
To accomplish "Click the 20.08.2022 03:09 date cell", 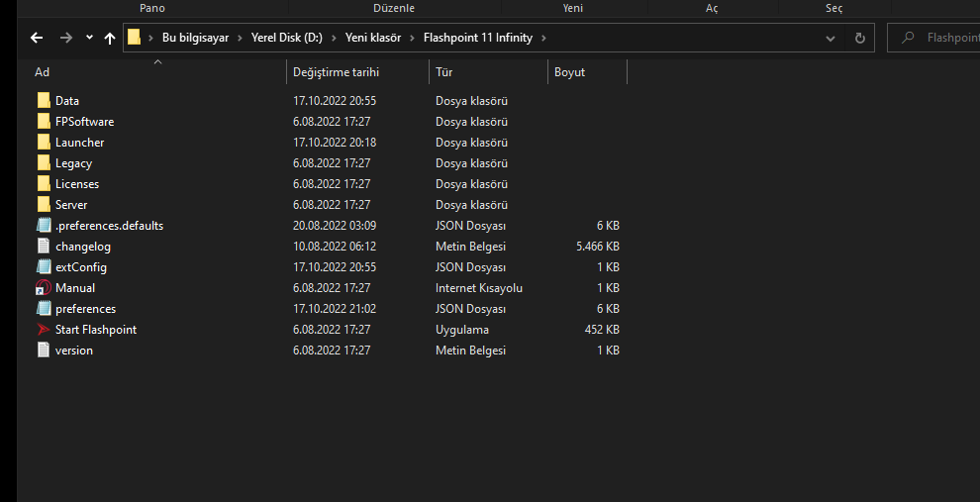I will point(335,226).
